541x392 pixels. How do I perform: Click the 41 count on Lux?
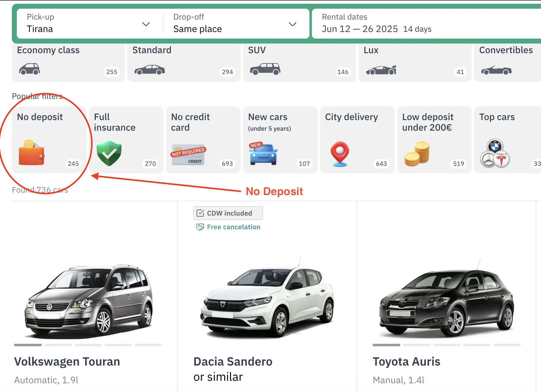point(460,72)
